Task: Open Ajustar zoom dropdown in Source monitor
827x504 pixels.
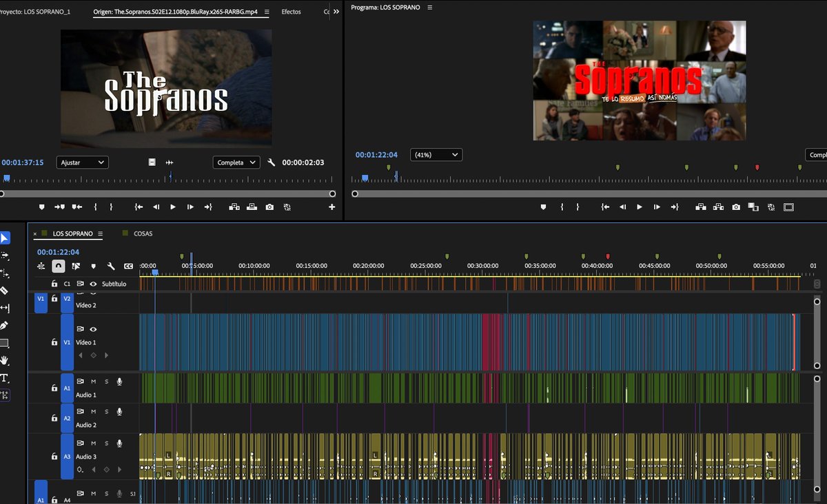Action: pos(83,162)
